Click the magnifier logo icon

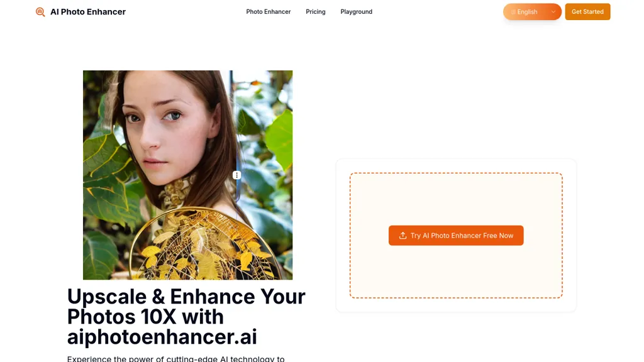point(40,12)
